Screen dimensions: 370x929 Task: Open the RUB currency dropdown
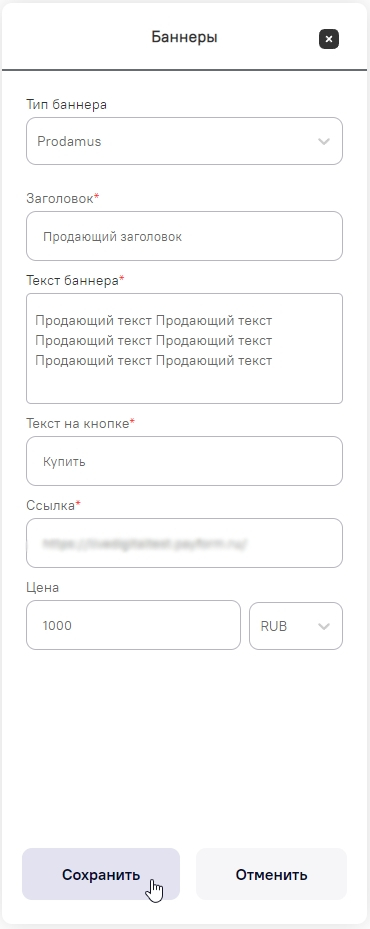point(296,626)
